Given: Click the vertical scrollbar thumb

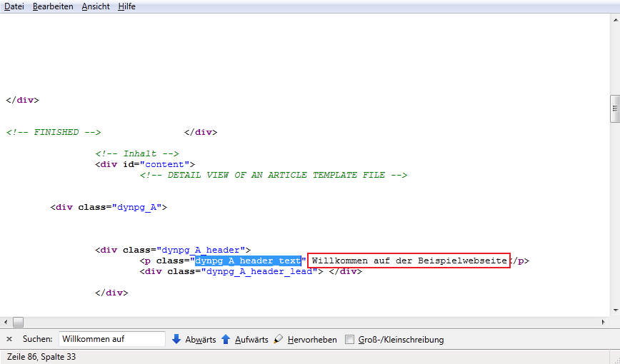Looking at the screenshot, I should click(x=614, y=109).
